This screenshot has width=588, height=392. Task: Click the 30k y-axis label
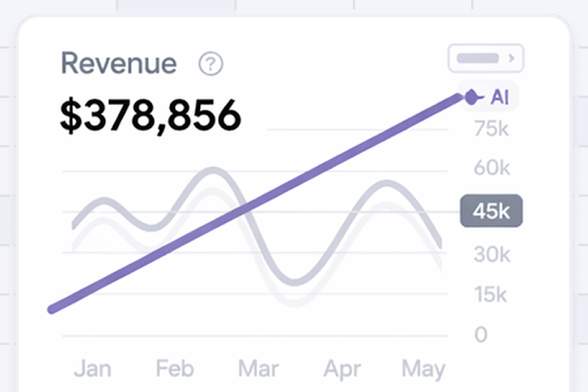coord(491,254)
